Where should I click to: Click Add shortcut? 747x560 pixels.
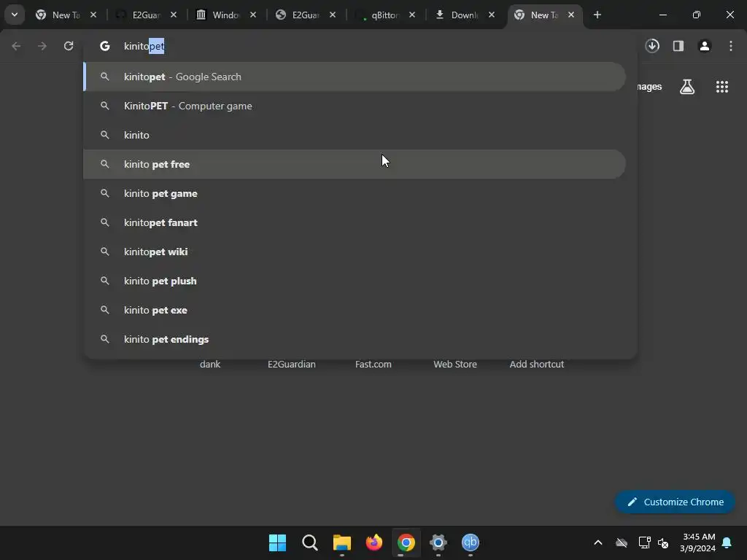[537, 365]
